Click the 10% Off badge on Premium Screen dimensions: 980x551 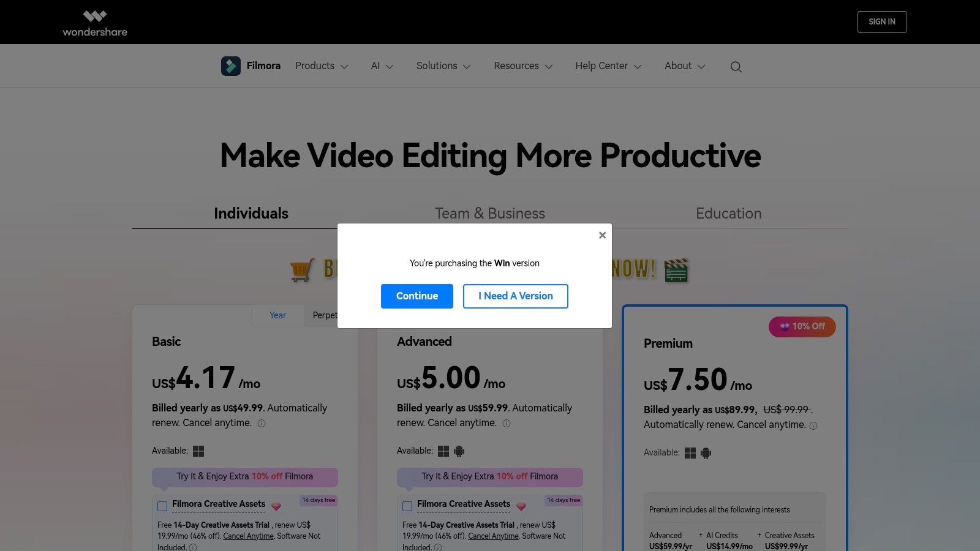pos(802,326)
